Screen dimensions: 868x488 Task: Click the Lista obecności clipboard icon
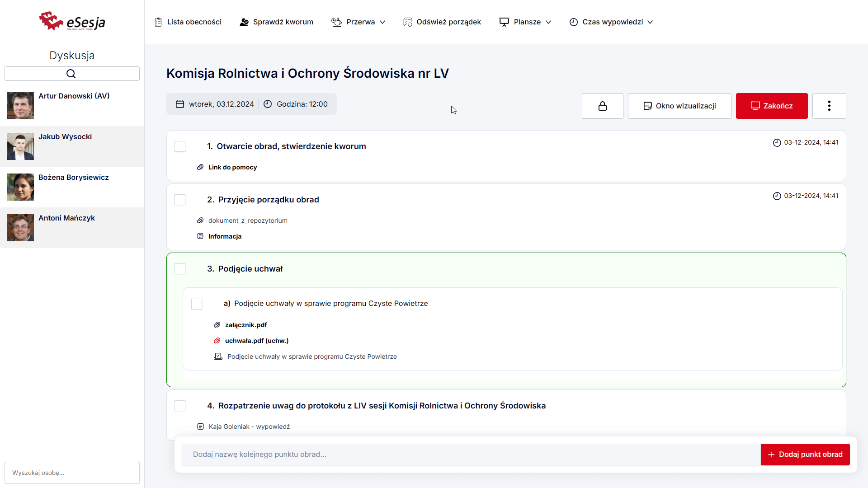[x=158, y=22]
